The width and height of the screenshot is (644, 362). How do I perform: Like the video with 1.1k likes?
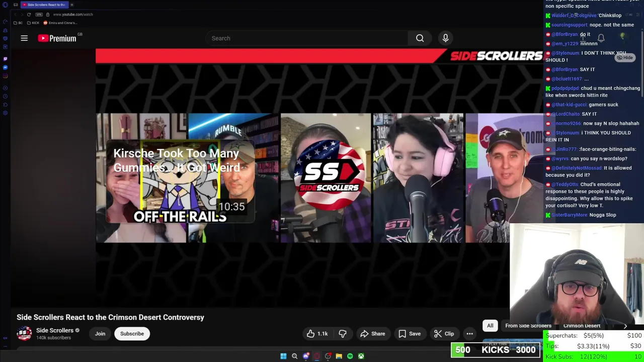coord(317,334)
